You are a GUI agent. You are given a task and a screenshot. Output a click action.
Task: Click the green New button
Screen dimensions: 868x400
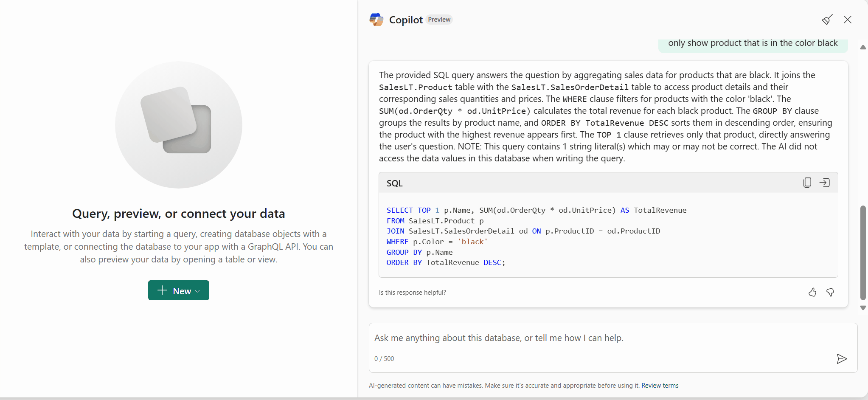178,290
